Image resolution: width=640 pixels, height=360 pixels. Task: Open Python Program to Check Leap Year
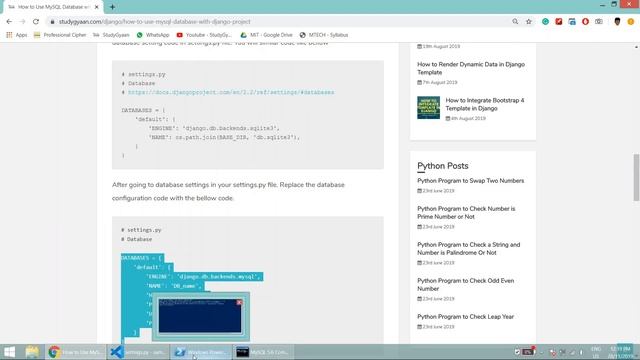[465, 316]
